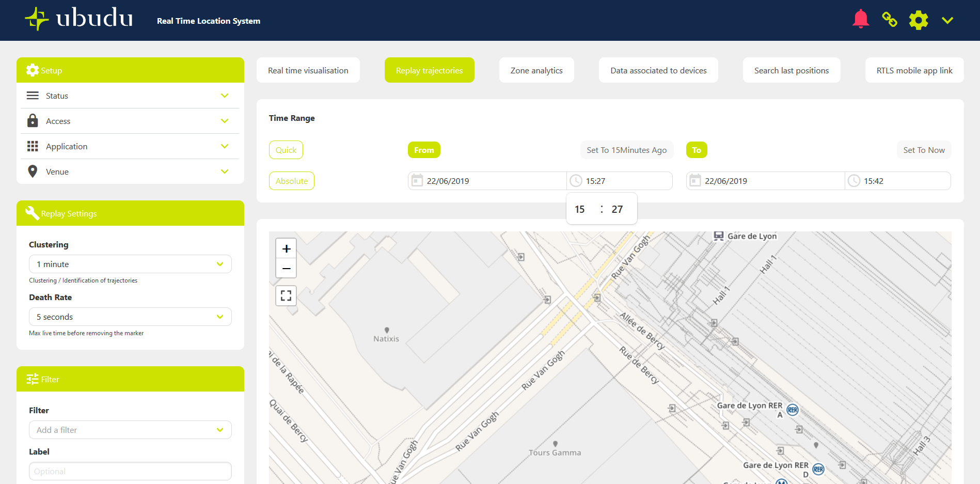
Task: Click the Label optional input field
Action: click(130, 471)
